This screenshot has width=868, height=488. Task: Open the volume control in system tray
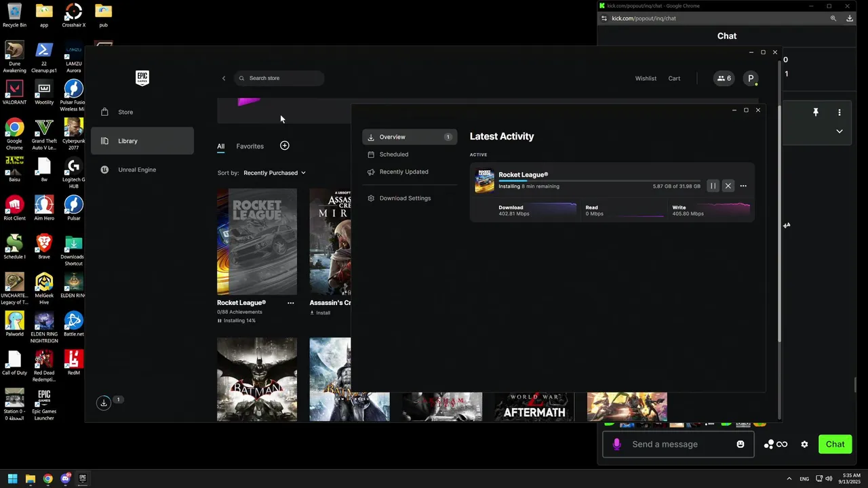point(829,479)
